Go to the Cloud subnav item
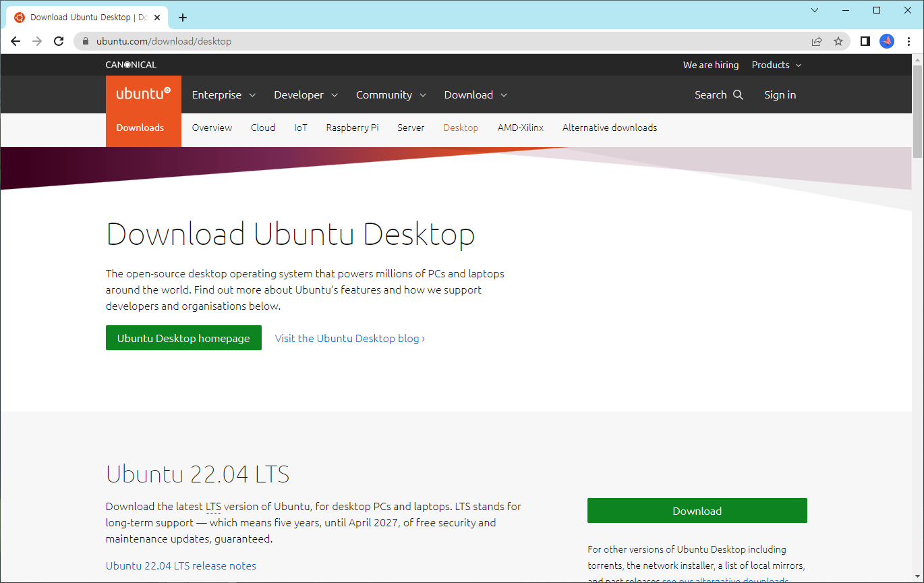Screen dimensions: 924x583 pos(263,128)
